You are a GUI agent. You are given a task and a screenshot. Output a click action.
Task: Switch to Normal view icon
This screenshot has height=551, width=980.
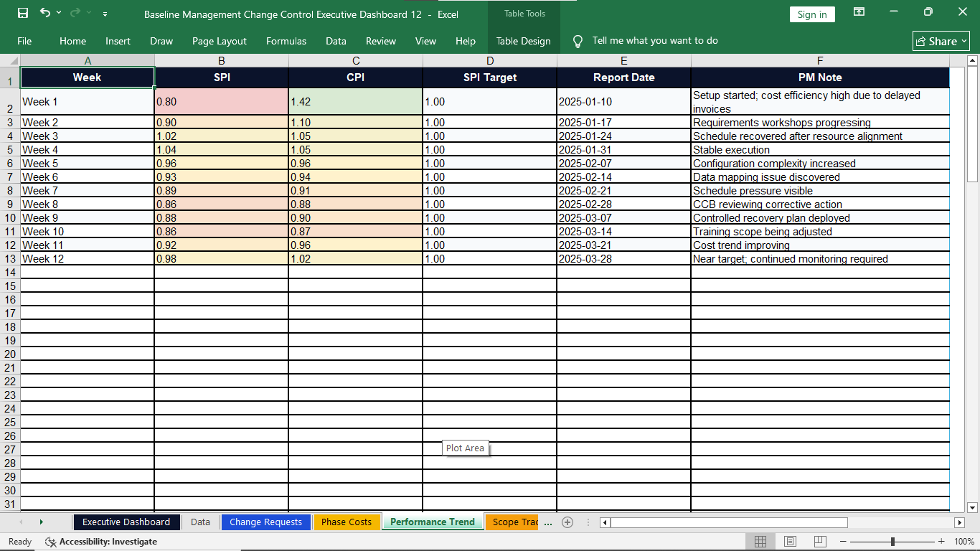point(760,542)
